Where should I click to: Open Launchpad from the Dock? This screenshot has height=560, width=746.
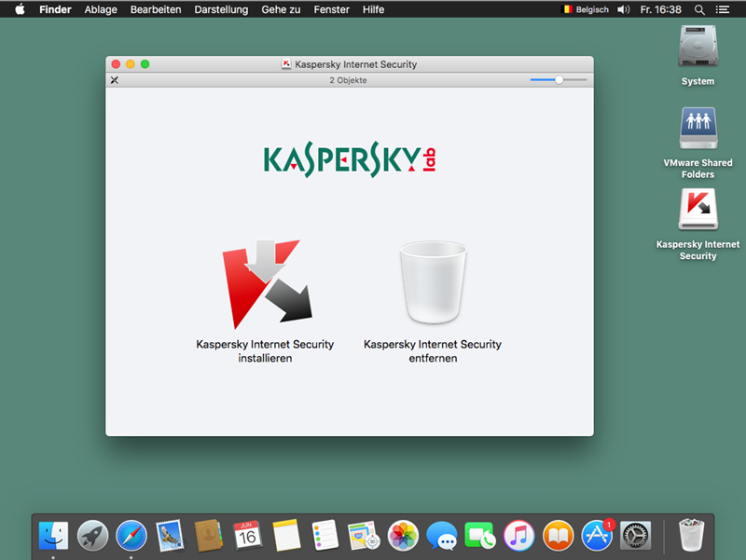point(92,535)
